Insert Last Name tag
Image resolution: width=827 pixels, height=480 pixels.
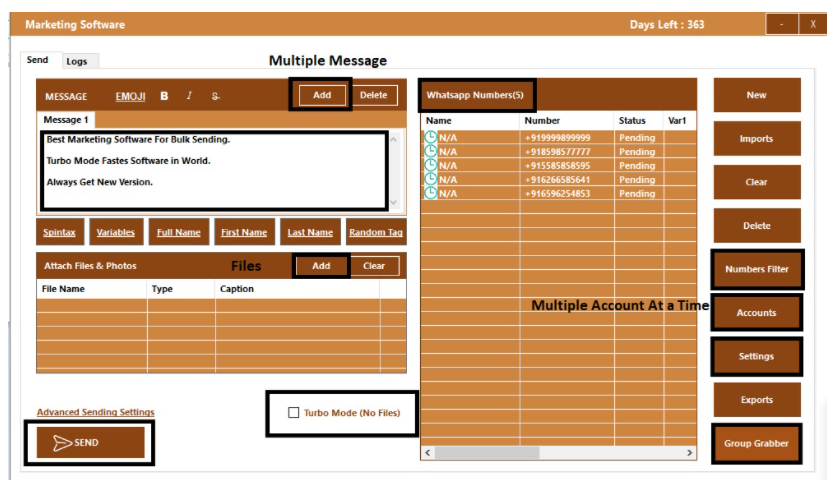coord(310,232)
